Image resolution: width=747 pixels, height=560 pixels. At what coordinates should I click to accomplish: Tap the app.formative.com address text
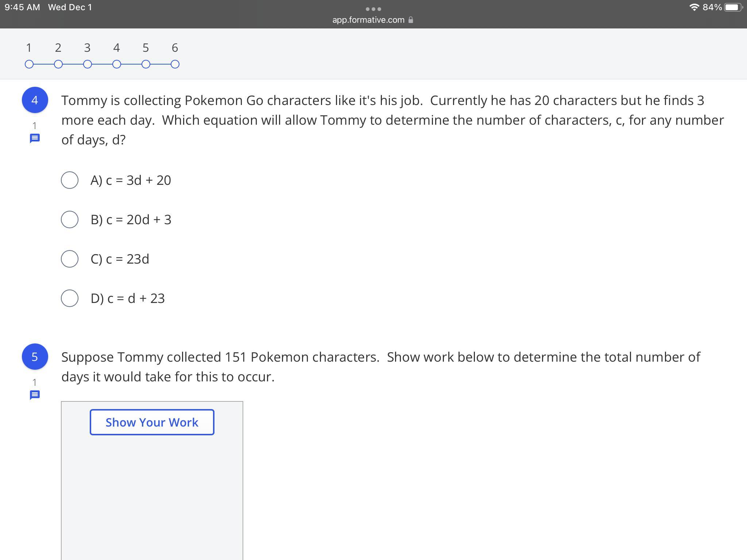click(368, 20)
